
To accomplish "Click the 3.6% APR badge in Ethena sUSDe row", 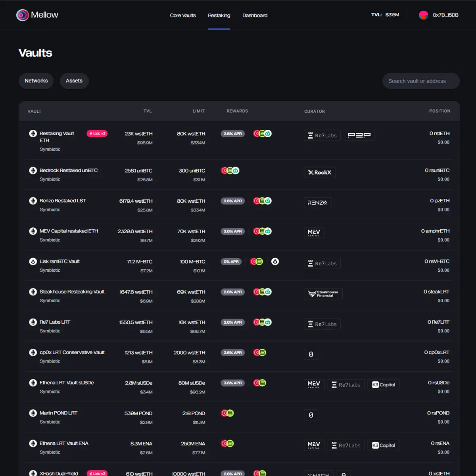I will [x=233, y=383].
